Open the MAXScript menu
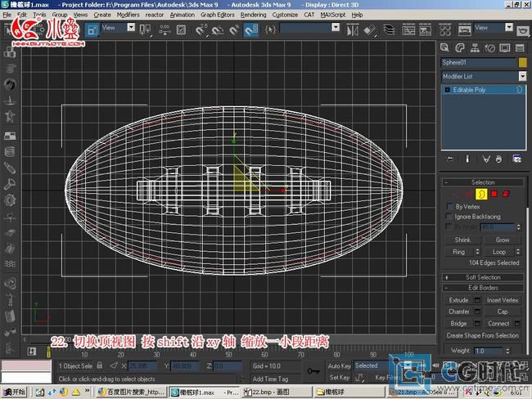The image size is (532, 399). pos(332,15)
